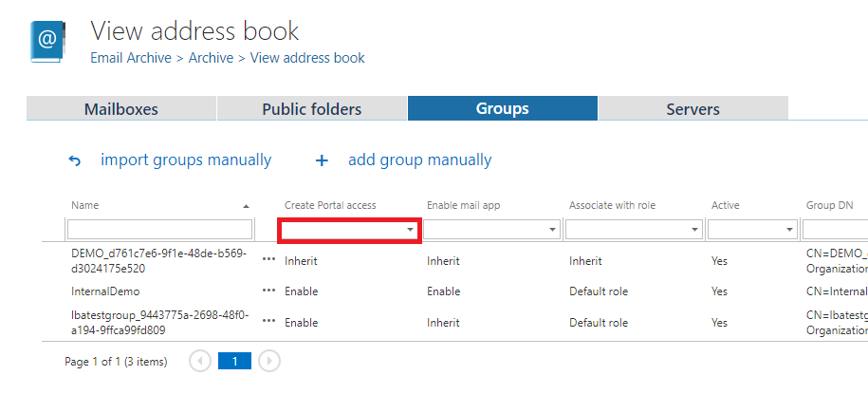This screenshot has width=868, height=413.
Task: Click the Email Archive breadcrumb link
Action: coord(131,58)
